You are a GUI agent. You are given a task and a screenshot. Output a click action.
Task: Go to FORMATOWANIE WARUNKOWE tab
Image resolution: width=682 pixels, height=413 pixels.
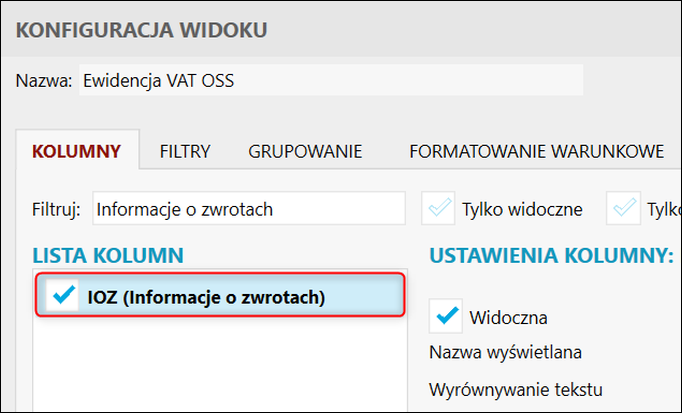tap(536, 152)
